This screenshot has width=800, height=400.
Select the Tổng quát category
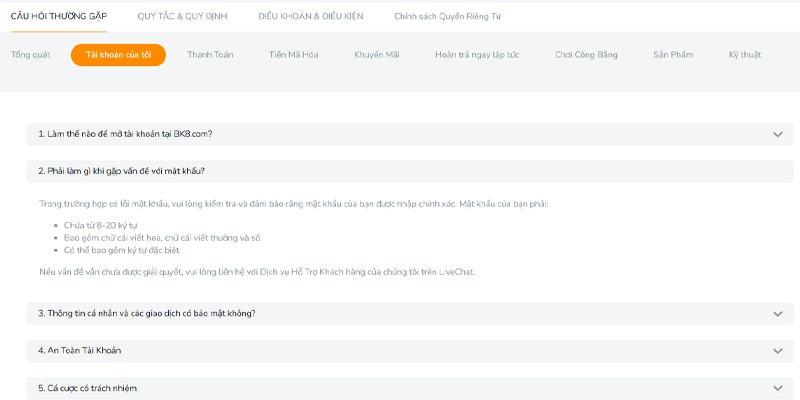[31, 55]
